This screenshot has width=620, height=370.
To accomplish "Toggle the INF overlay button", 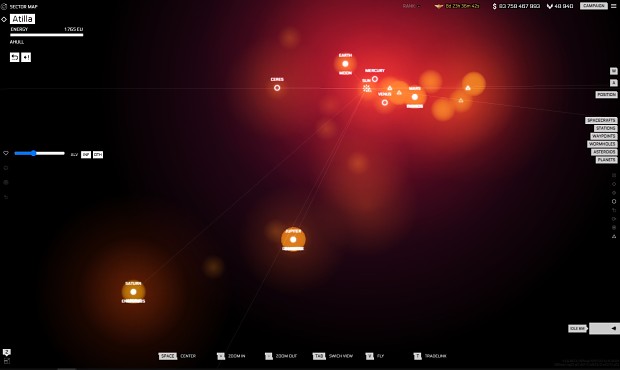I will tap(86, 155).
